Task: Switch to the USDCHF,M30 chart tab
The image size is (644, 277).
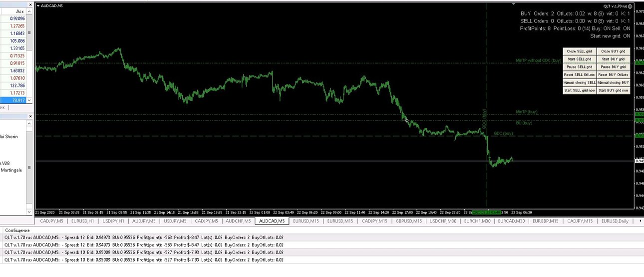Action: [x=443, y=221]
